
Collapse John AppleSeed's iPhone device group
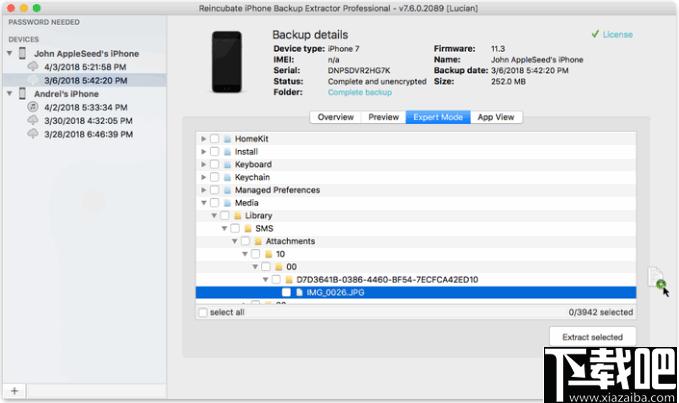click(x=10, y=53)
